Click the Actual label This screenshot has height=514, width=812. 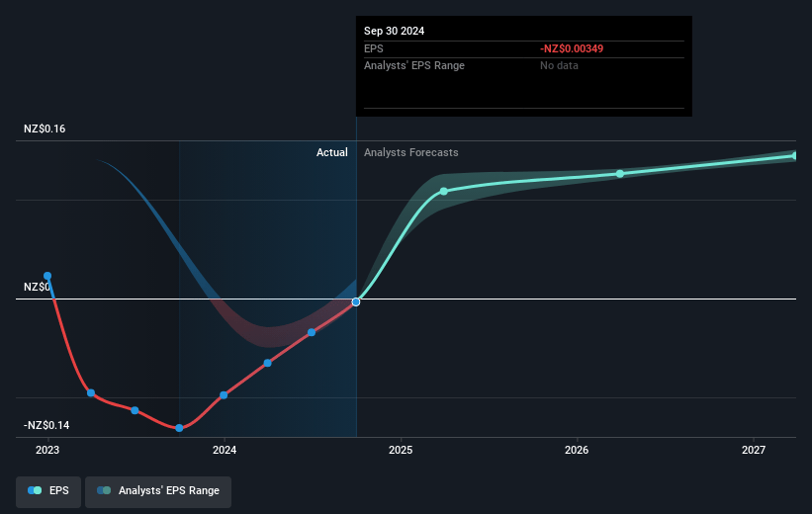tap(332, 152)
